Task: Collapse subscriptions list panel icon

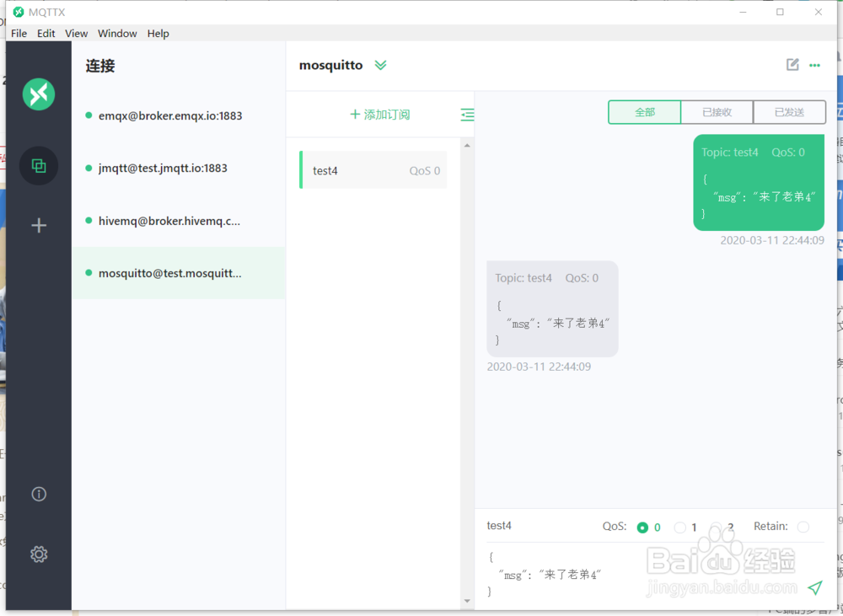Action: click(467, 115)
